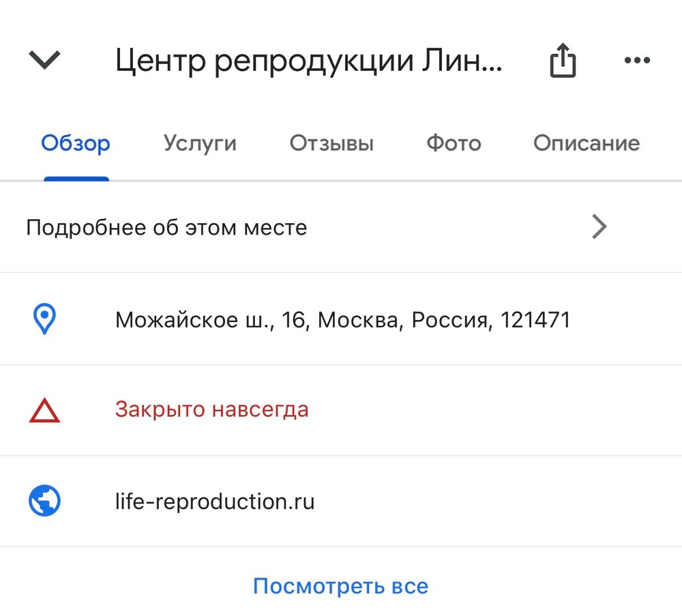The height and width of the screenshot is (616, 682).
Task: Click the globe website icon
Action: pyautogui.click(x=43, y=501)
